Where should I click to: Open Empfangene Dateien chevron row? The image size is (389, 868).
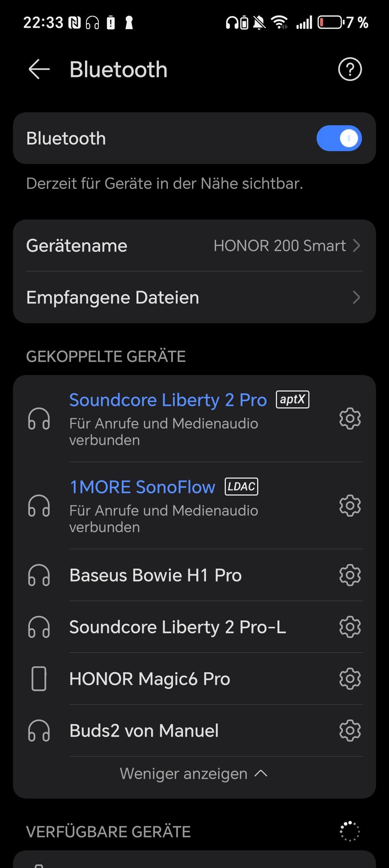coord(194,298)
